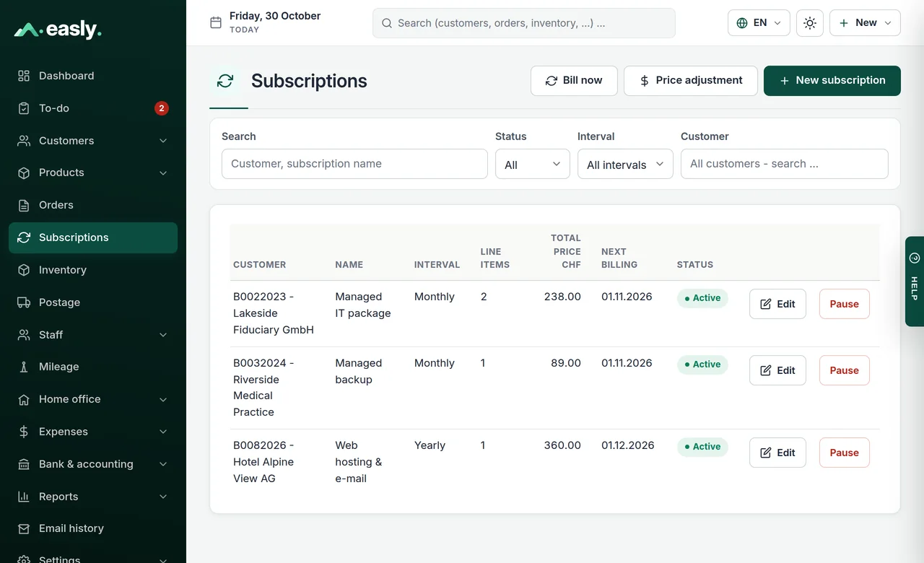The height and width of the screenshot is (563, 924).
Task: Click the All customers search field
Action: 784,164
